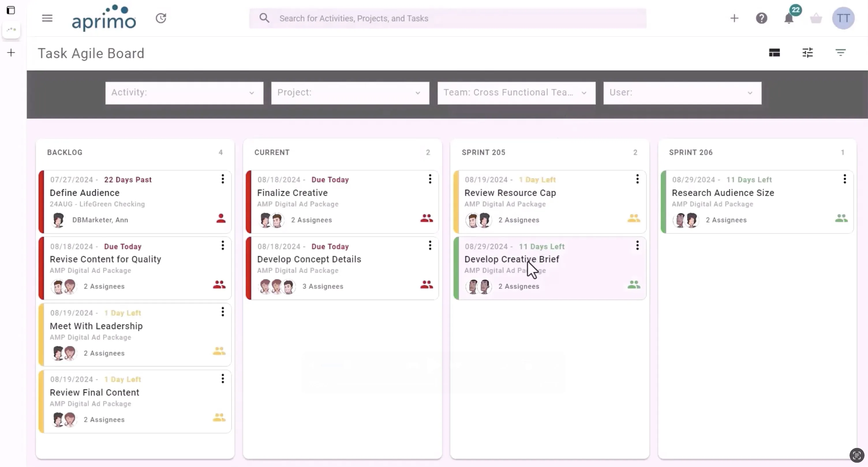Click the plus create icon in header
868x467 pixels.
tap(734, 18)
